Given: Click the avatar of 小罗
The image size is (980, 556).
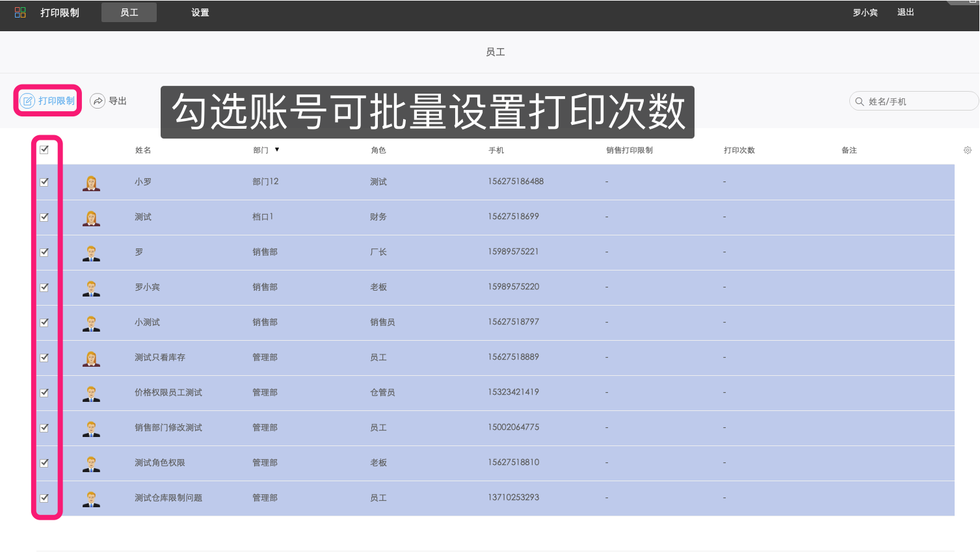Looking at the screenshot, I should (92, 183).
